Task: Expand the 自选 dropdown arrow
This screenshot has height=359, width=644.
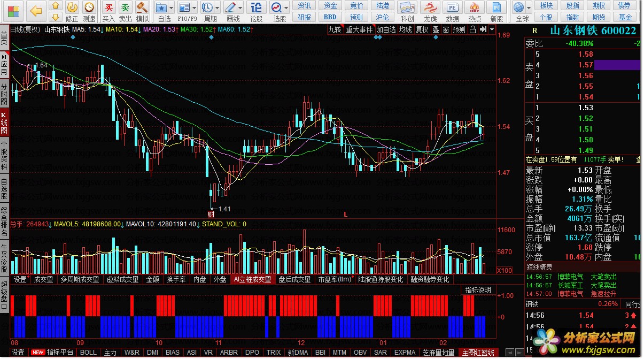Action: click(172, 7)
